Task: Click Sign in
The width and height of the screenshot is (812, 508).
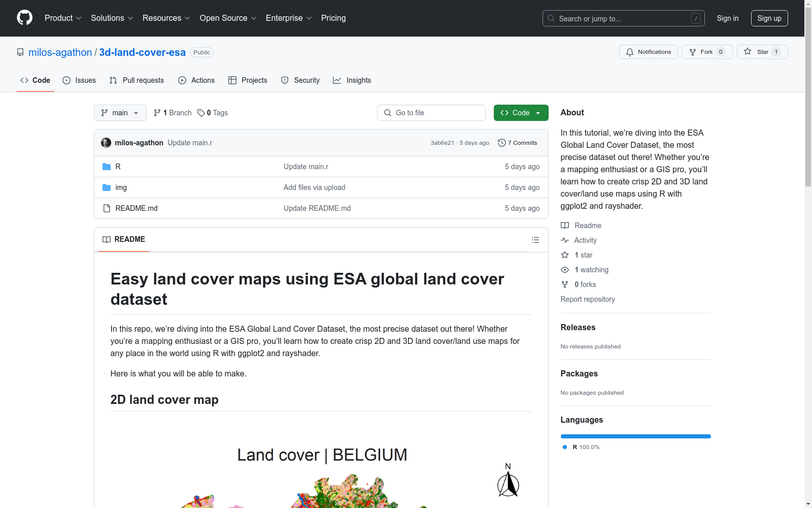Action: pyautogui.click(x=728, y=18)
